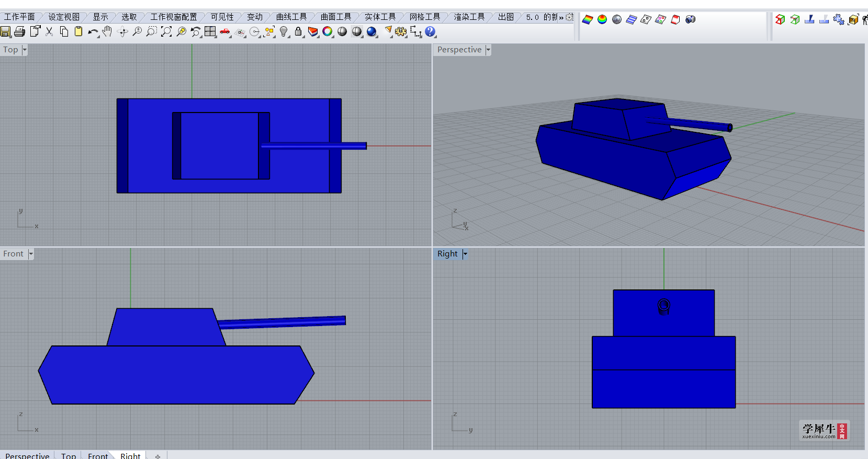Click the Spotlight cone icon
This screenshot has height=459, width=868.
click(388, 31)
